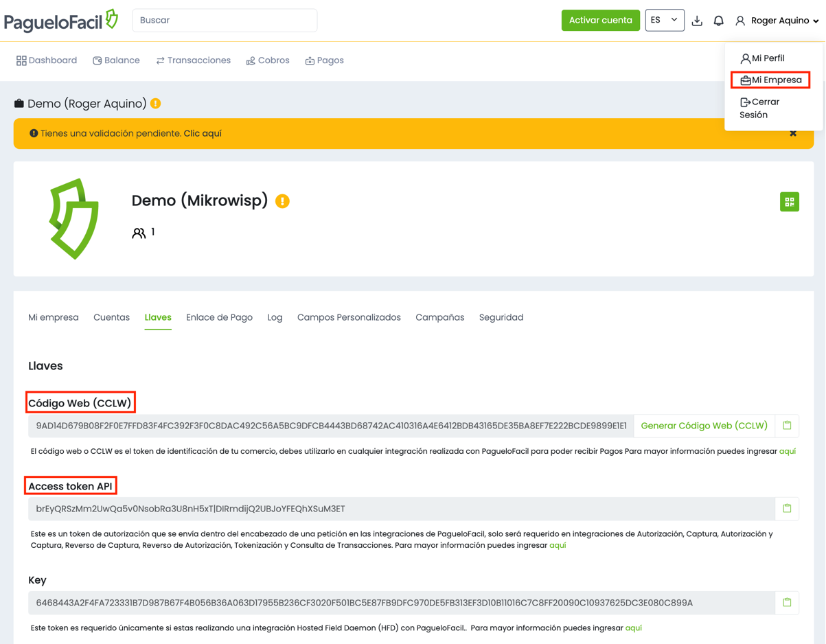826x644 pixels.
Task: Click the Código Web (CCLW) value field
Action: point(331,426)
